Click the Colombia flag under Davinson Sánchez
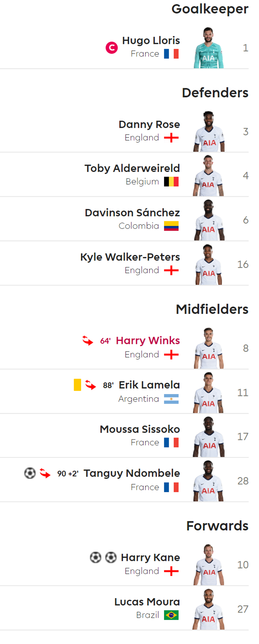The width and height of the screenshot is (259, 644). tap(171, 226)
